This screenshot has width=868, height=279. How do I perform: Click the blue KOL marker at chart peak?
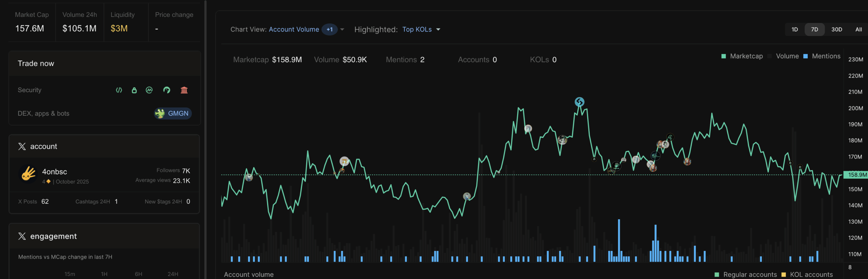pos(579,102)
